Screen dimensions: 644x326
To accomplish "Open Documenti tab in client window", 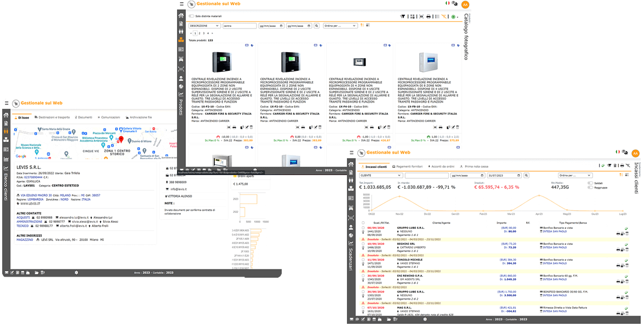I will coord(83,117).
